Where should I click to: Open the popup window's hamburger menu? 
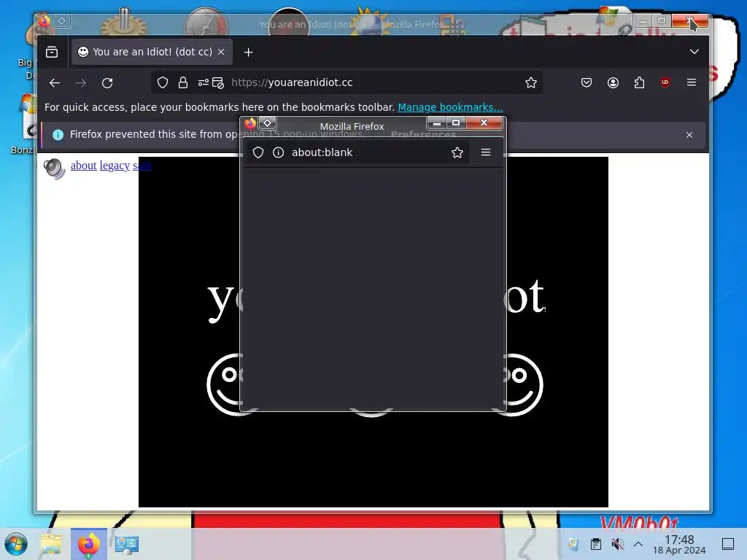tap(485, 152)
